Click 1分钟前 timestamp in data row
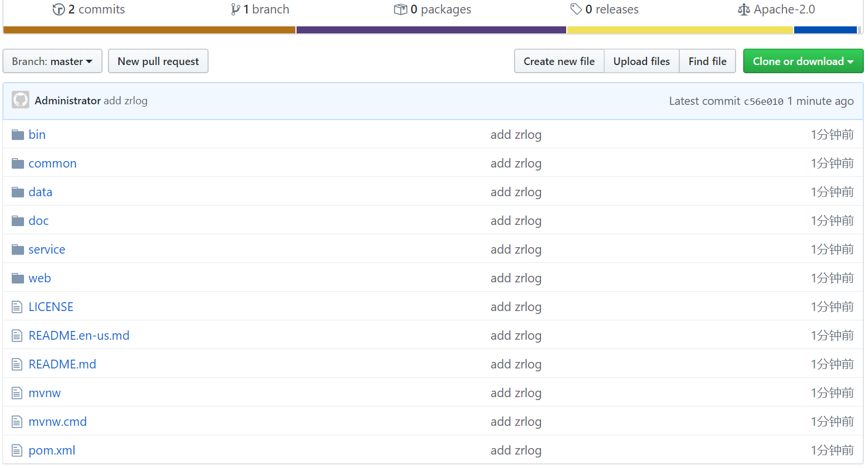Image resolution: width=868 pixels, height=468 pixels. click(x=832, y=192)
